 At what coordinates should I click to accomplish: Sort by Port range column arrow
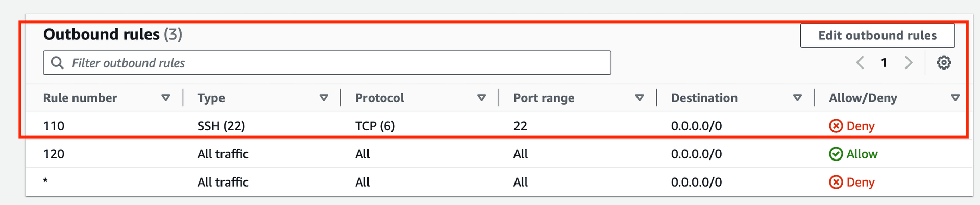pyautogui.click(x=639, y=98)
